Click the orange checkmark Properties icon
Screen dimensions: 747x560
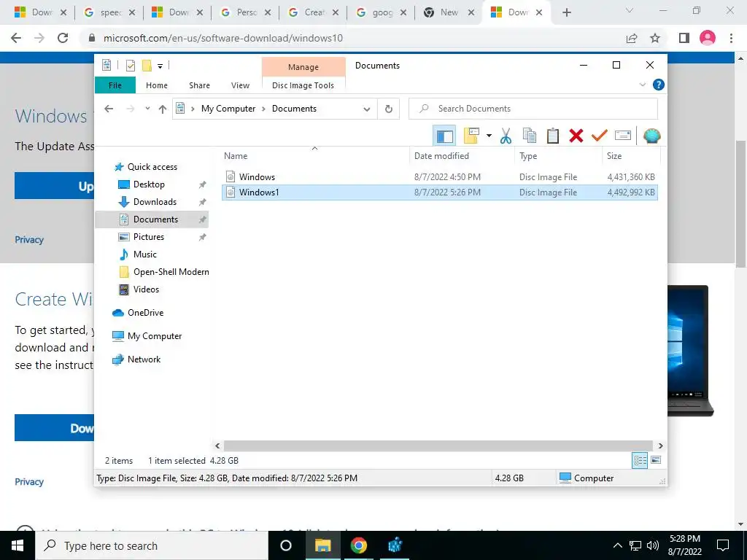click(x=600, y=136)
